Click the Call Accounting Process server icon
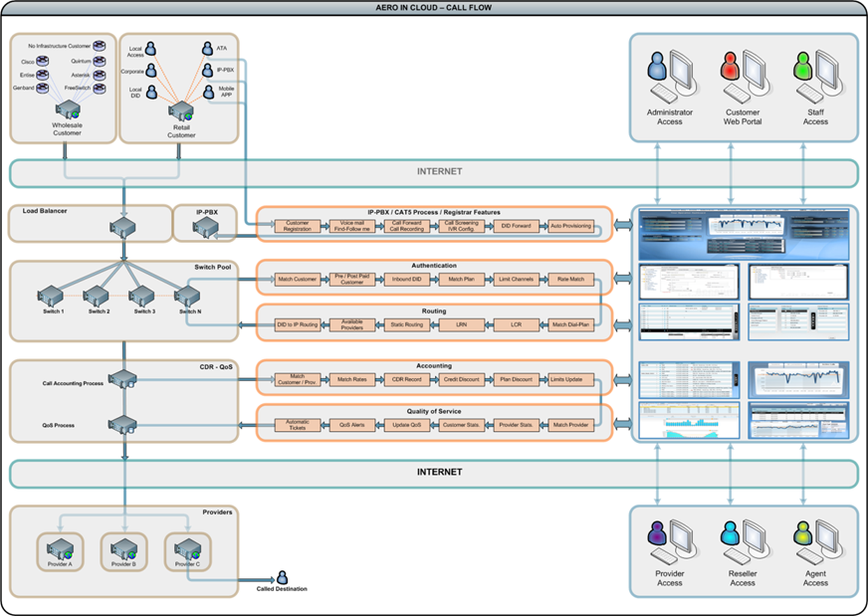 click(123, 379)
